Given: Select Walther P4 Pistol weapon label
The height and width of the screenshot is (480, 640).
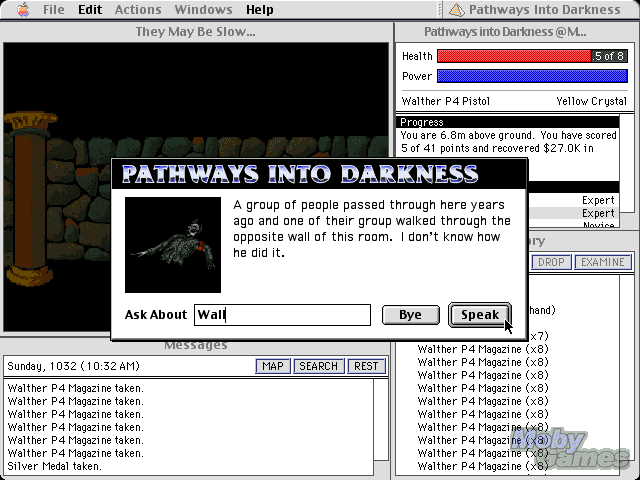Looking at the screenshot, I should [x=446, y=101].
